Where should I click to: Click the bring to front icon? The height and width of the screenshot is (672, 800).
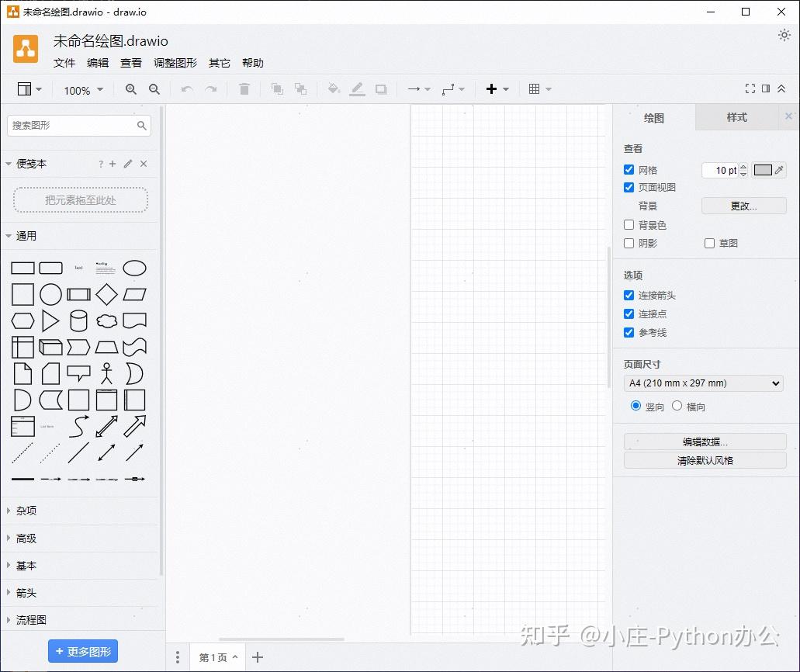[277, 89]
